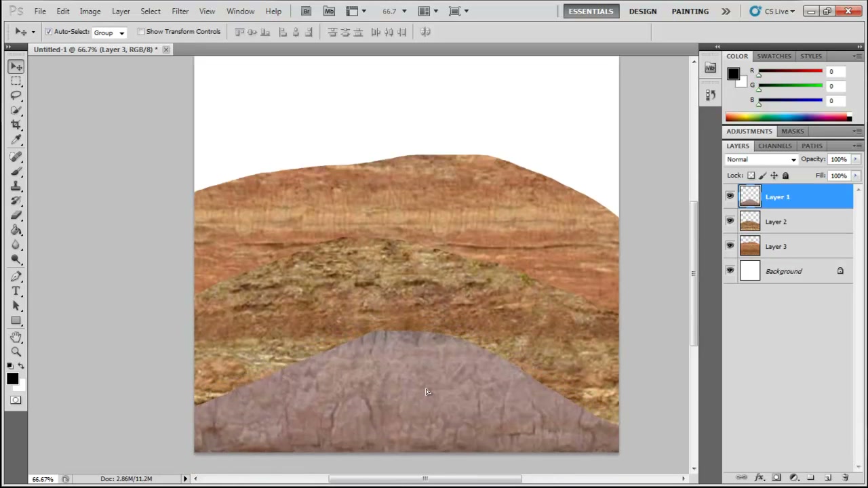Add a layer mask
This screenshot has height=488, width=868.
click(x=777, y=478)
